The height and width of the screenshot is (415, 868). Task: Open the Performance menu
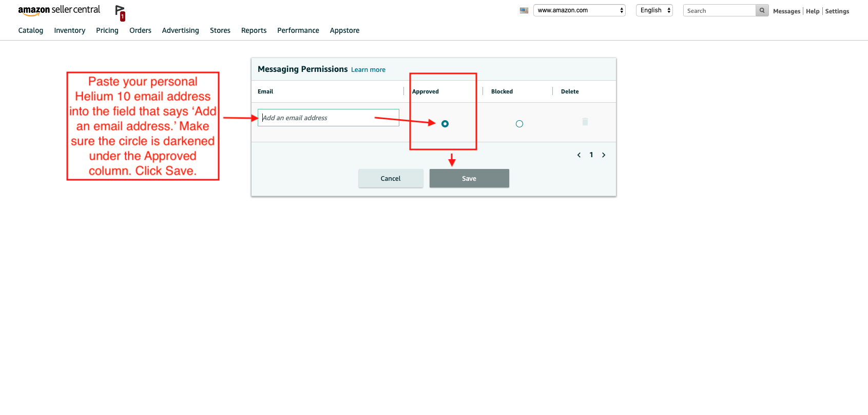click(298, 30)
